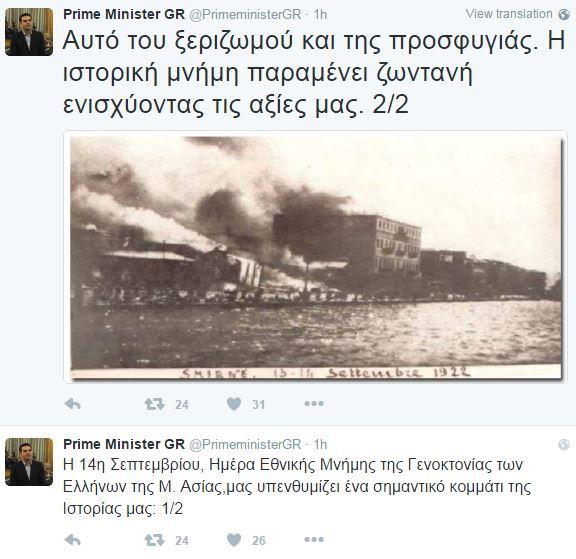
Task: Open the burning Smyrna 1922 photo
Action: pos(316,257)
